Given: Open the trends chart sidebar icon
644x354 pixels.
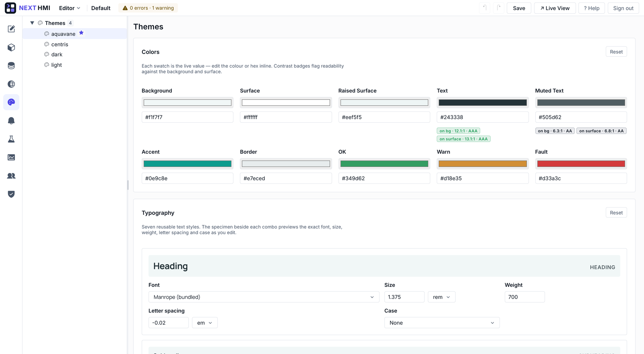Looking at the screenshot, I should pyautogui.click(x=11, y=157).
